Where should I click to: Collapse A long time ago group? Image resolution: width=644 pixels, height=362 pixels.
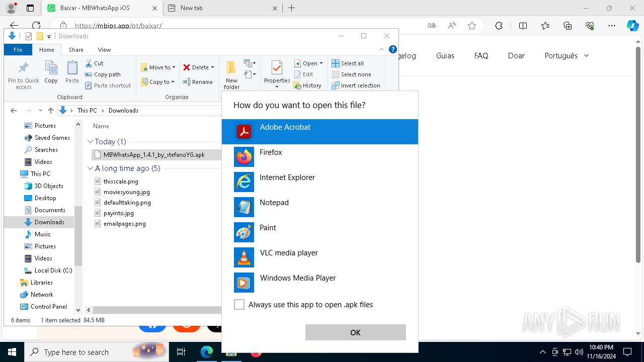[90, 168]
